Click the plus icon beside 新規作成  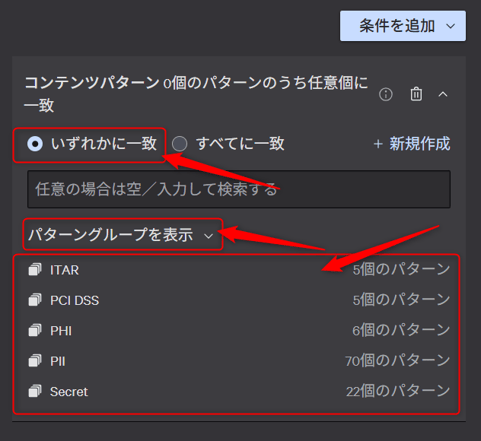point(378,144)
